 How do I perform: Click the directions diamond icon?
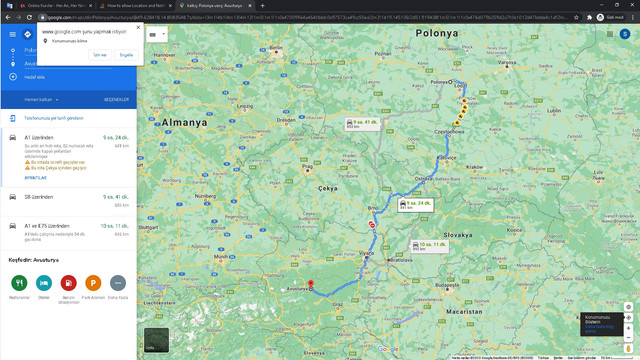pos(27,35)
